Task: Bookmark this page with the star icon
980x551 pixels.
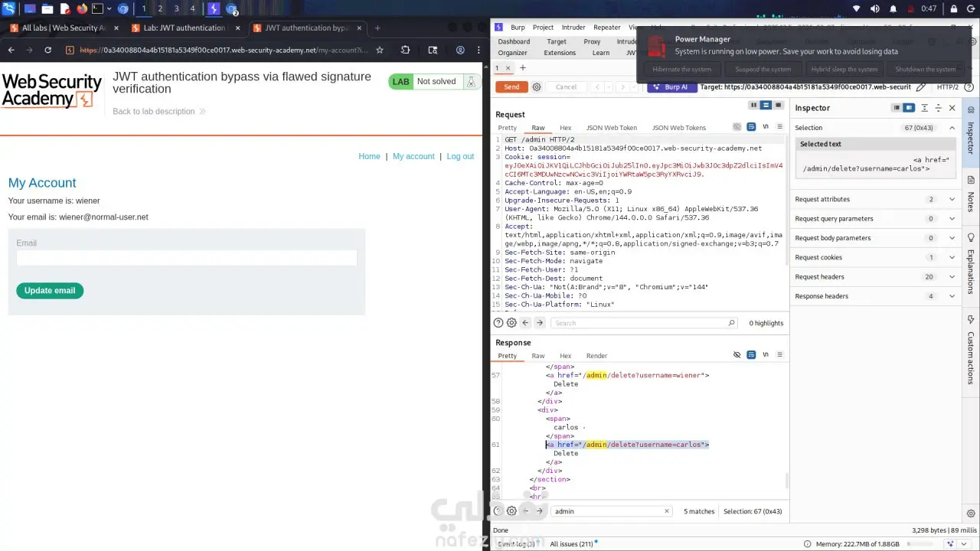Action: coord(380,51)
